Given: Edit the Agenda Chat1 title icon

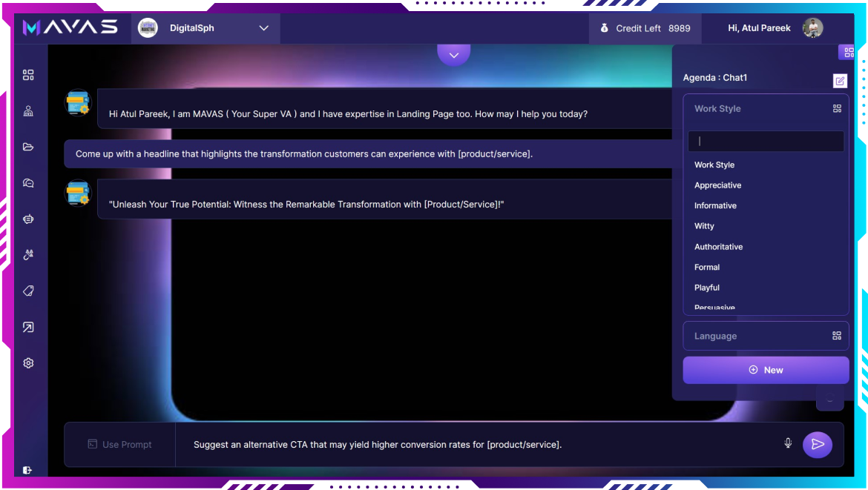Looking at the screenshot, I should pyautogui.click(x=840, y=81).
